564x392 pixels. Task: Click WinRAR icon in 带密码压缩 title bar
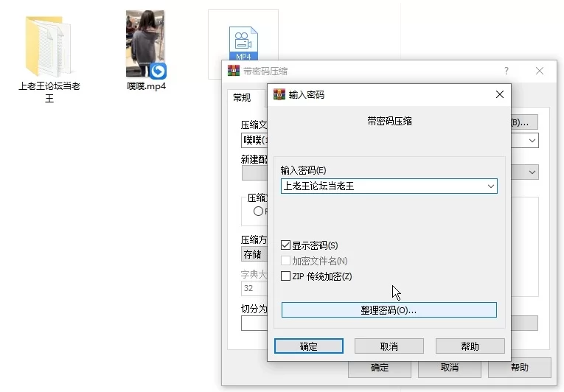[234, 71]
